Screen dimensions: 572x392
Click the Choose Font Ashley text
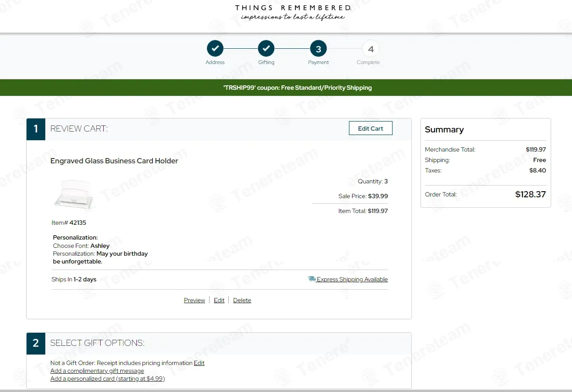click(81, 246)
